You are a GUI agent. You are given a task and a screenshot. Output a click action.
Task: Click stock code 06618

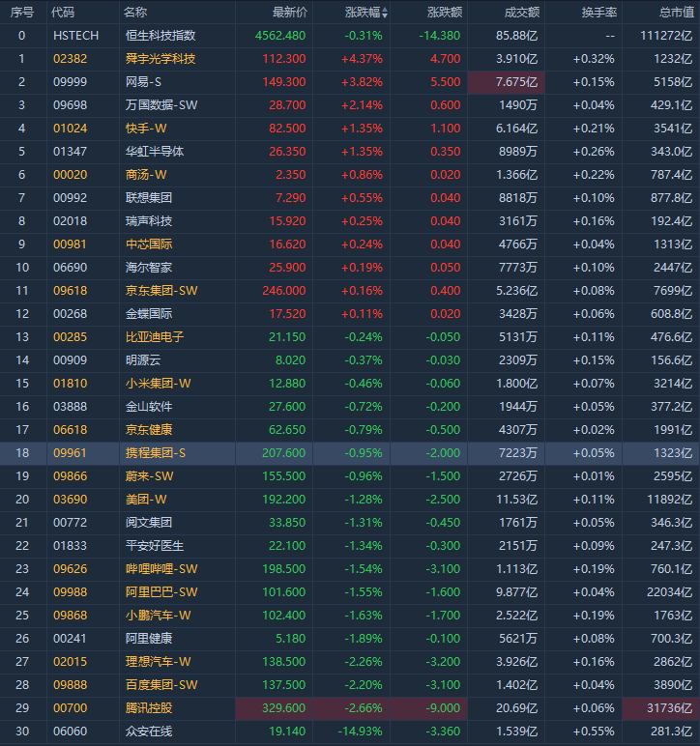(70, 430)
